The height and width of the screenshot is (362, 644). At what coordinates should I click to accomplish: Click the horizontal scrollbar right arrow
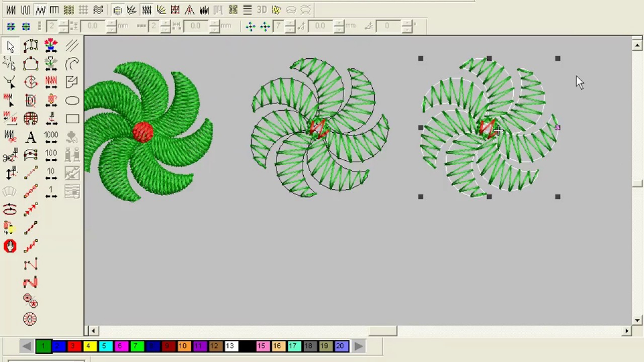pos(627,331)
